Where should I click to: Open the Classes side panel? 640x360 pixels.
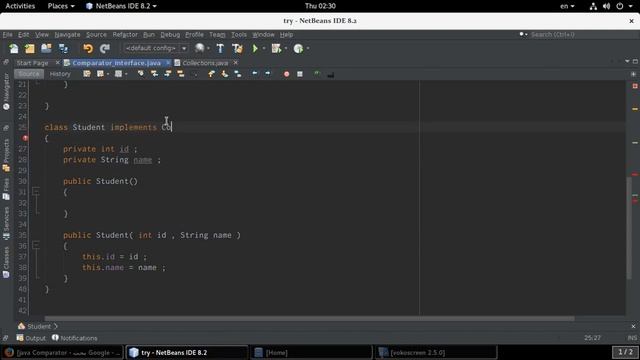coord(6,262)
